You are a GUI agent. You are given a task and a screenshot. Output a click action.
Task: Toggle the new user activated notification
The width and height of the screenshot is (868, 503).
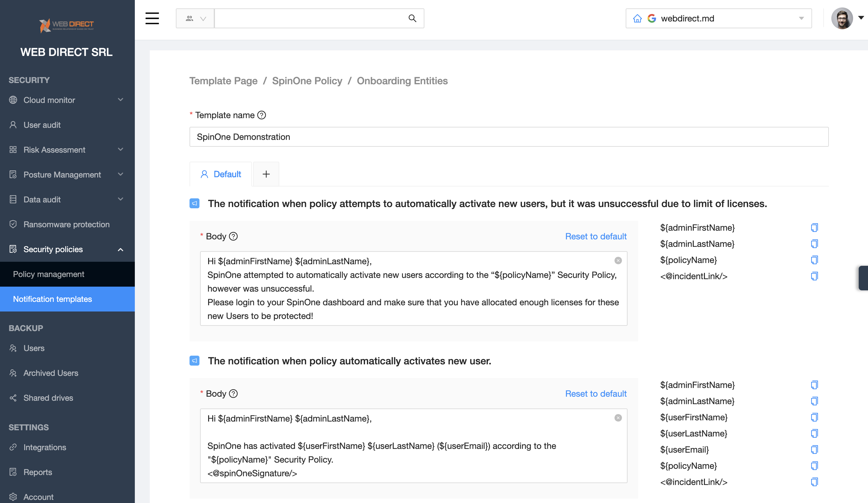coord(194,361)
